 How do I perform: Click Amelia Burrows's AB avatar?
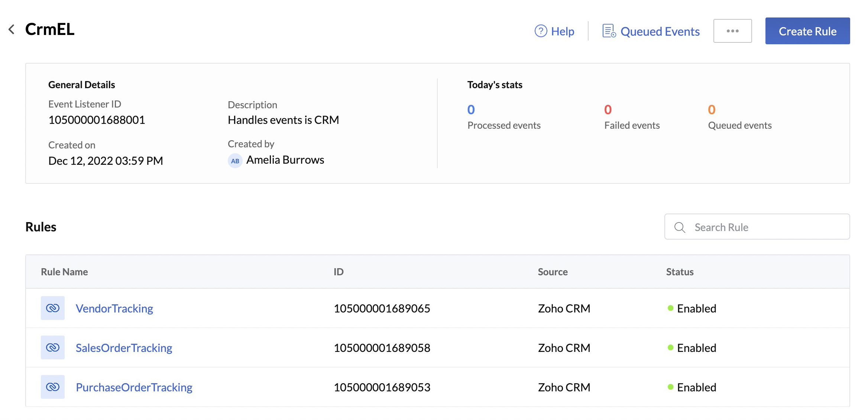click(234, 160)
